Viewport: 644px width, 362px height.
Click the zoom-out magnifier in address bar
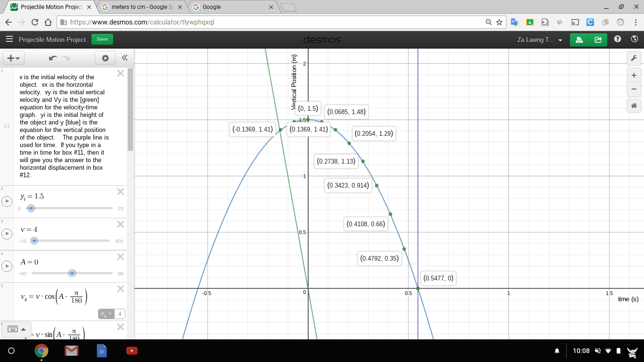click(489, 22)
